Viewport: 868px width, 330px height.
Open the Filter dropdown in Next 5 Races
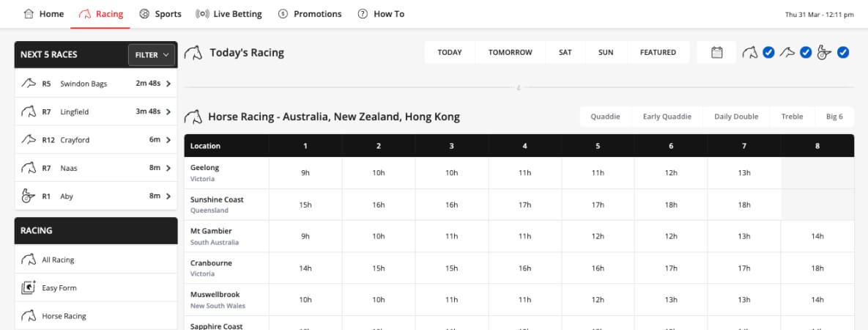tap(152, 55)
